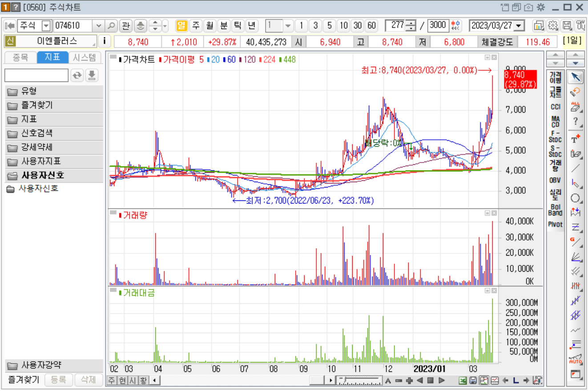Add CCI indicator from side list
Screen dimensions: 588x391
(x=555, y=107)
